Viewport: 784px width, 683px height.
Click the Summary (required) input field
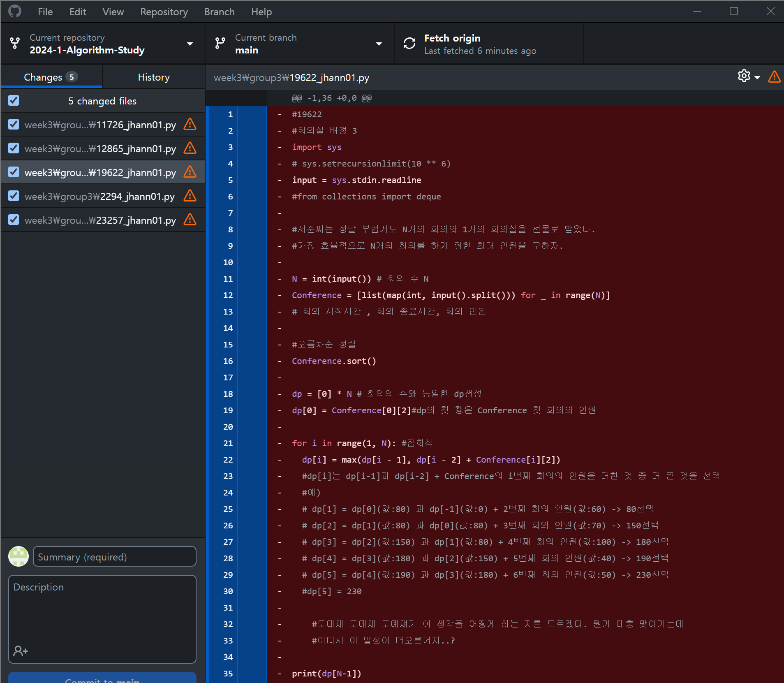point(114,557)
